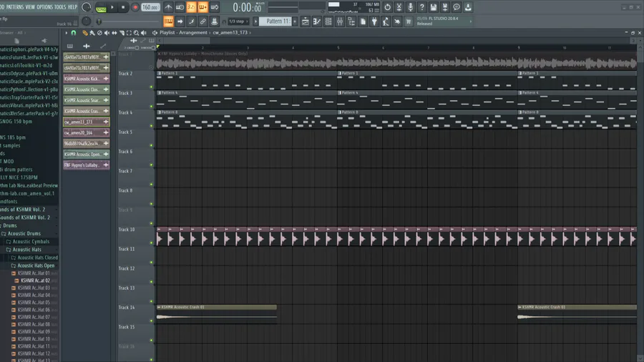Click the Playlist - Arrangement breadcrumb
Viewport: 644px width, 362px height.
pyautogui.click(x=183, y=32)
